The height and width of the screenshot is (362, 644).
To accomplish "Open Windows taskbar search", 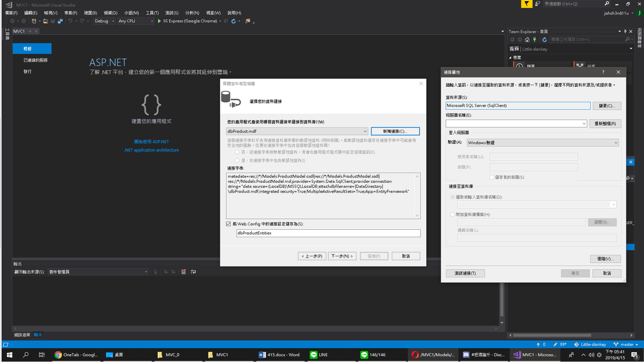I will pyautogui.click(x=26, y=355).
